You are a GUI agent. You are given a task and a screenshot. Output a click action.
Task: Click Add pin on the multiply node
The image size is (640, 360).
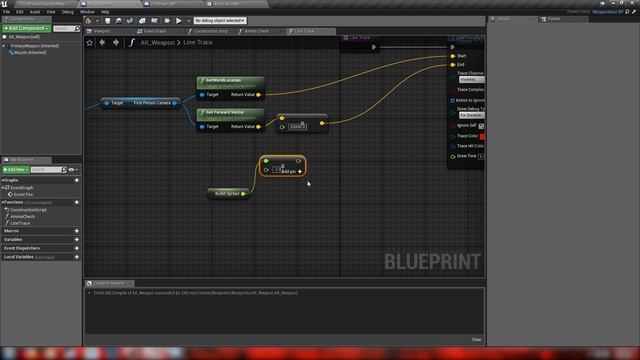[x=292, y=172]
